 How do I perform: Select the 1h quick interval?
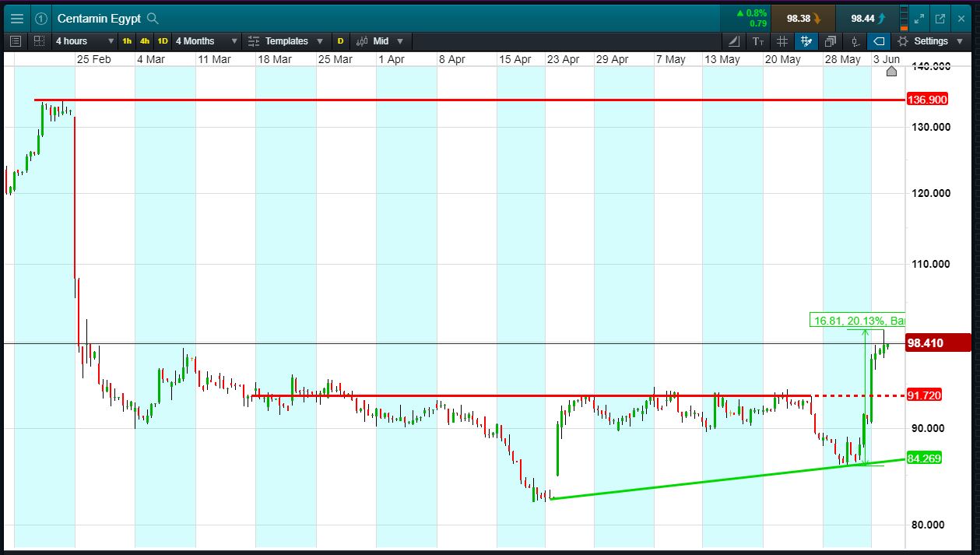point(127,41)
